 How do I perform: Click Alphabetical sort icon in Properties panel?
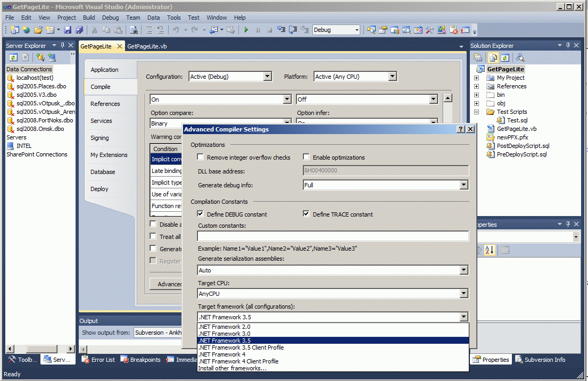490,250
